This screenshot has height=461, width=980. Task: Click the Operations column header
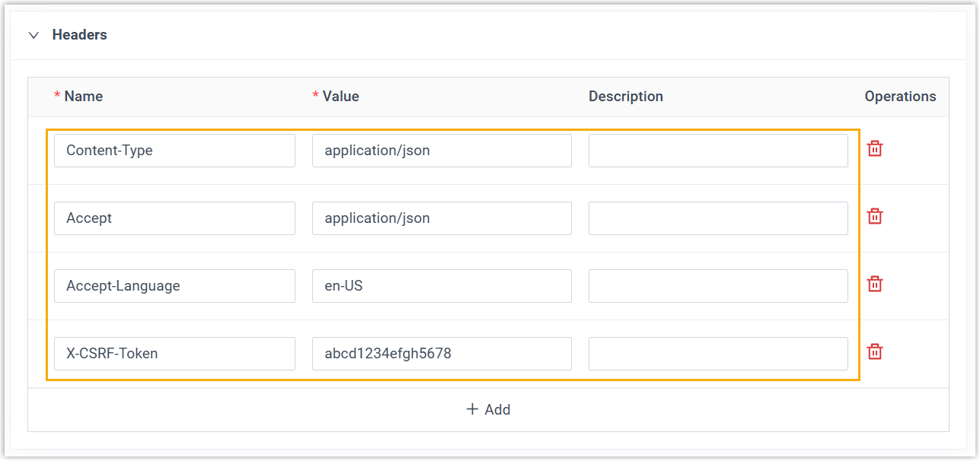[900, 97]
